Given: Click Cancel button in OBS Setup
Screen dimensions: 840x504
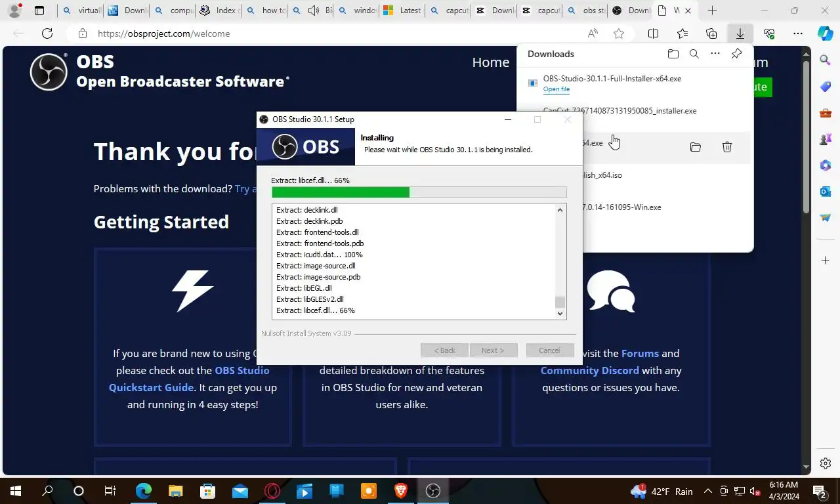Looking at the screenshot, I should (550, 350).
